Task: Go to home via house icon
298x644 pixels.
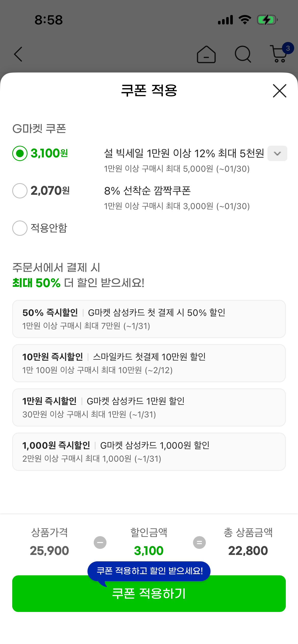Action: tap(206, 54)
